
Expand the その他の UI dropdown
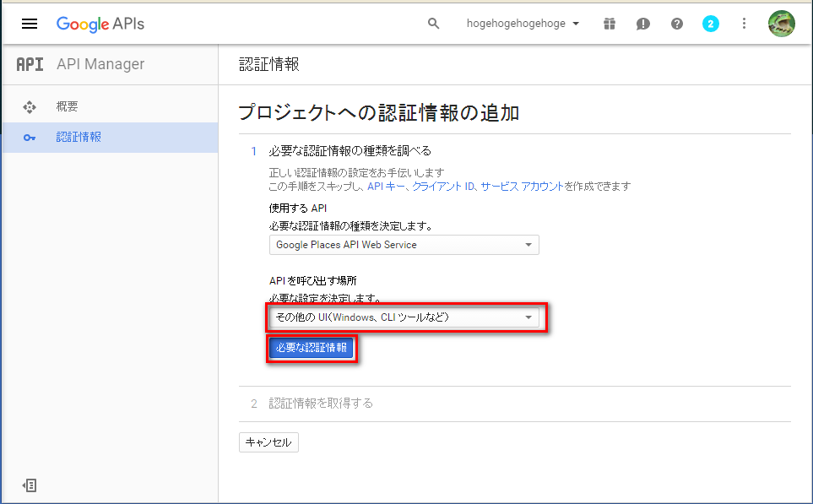point(404,317)
